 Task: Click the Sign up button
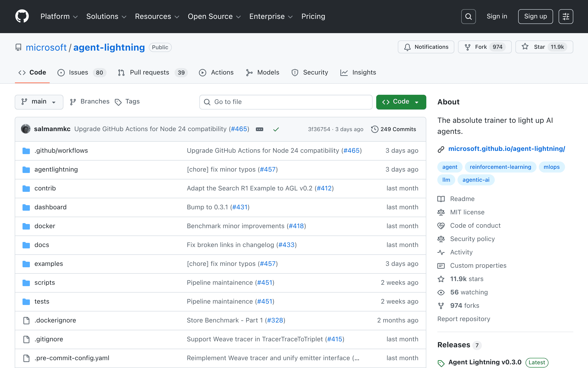(536, 16)
